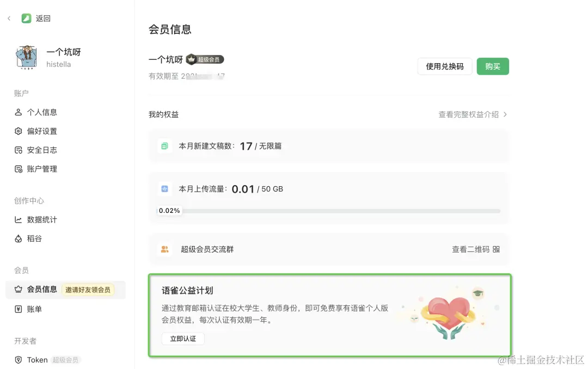Select the 数据统计 chart icon
The image size is (588, 369).
pyautogui.click(x=19, y=219)
